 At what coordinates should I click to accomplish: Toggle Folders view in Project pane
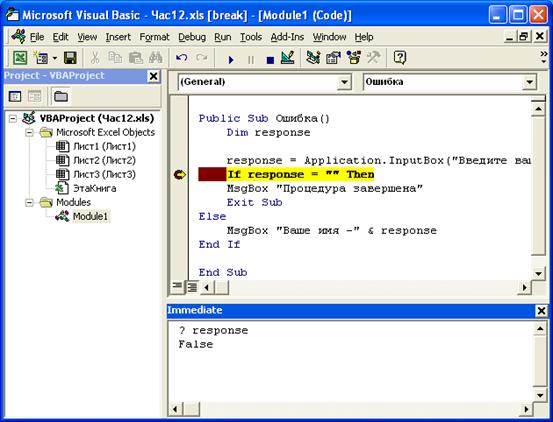[61, 96]
